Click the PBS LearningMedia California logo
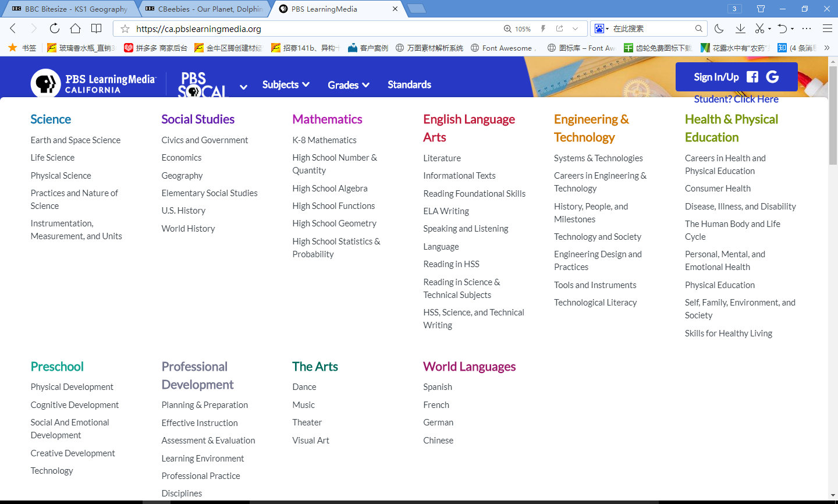Image resolution: width=838 pixels, height=504 pixels. (x=93, y=83)
